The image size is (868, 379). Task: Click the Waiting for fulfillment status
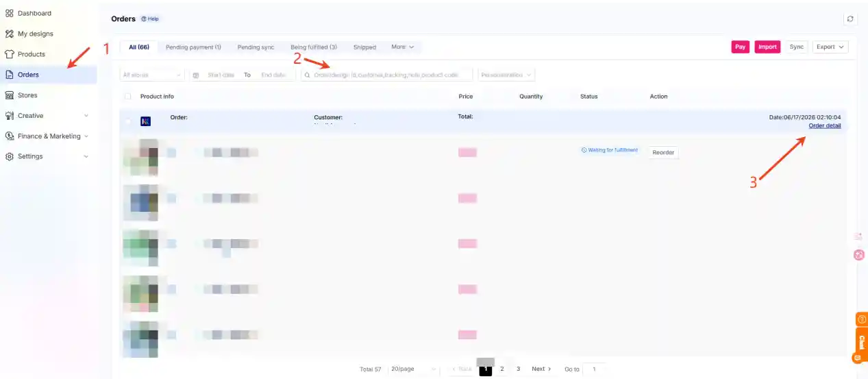609,150
